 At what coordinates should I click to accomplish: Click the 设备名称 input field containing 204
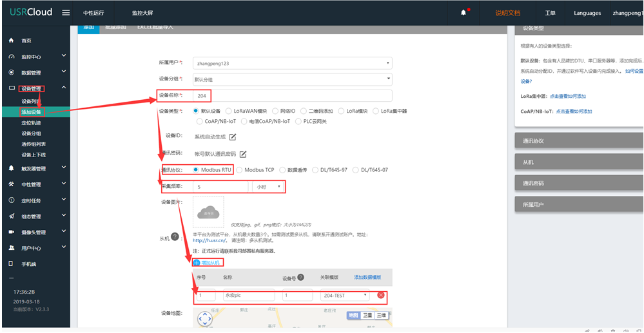click(x=293, y=95)
